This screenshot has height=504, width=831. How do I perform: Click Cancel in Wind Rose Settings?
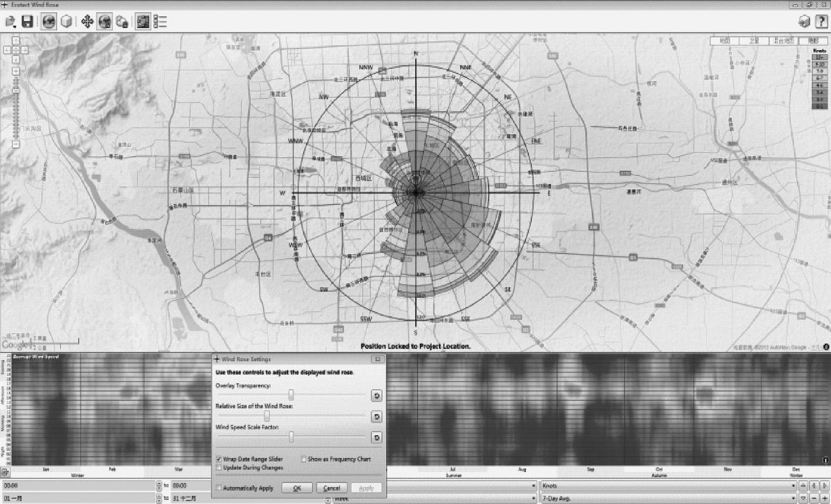[x=332, y=488]
